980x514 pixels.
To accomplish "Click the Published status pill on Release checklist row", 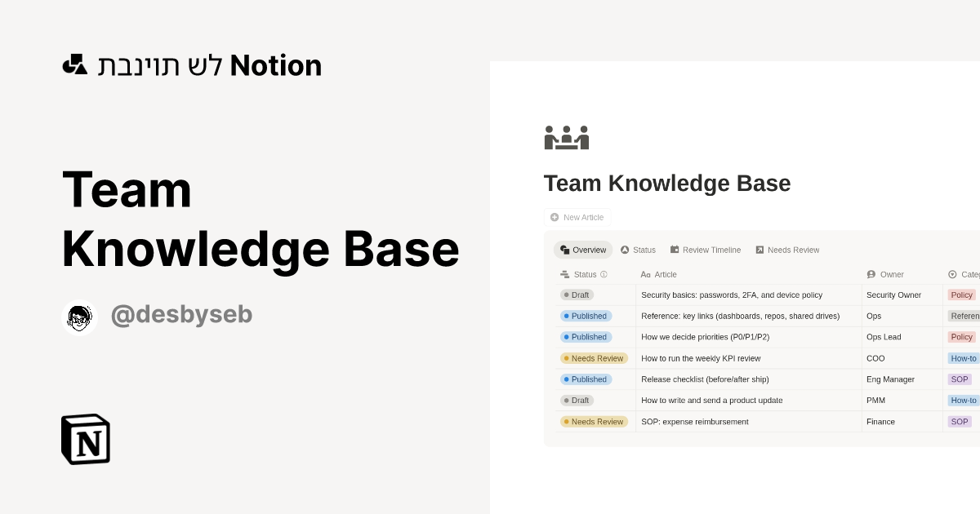I will tap(586, 379).
